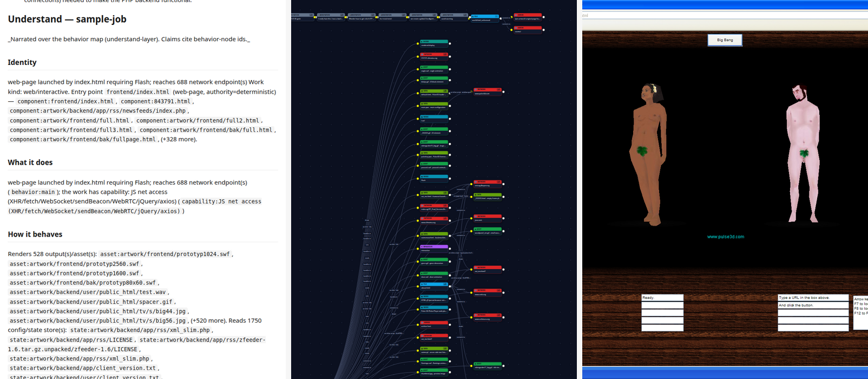Click the 'Identity' section heading
The height and width of the screenshot is (379, 868).
pyautogui.click(x=22, y=62)
